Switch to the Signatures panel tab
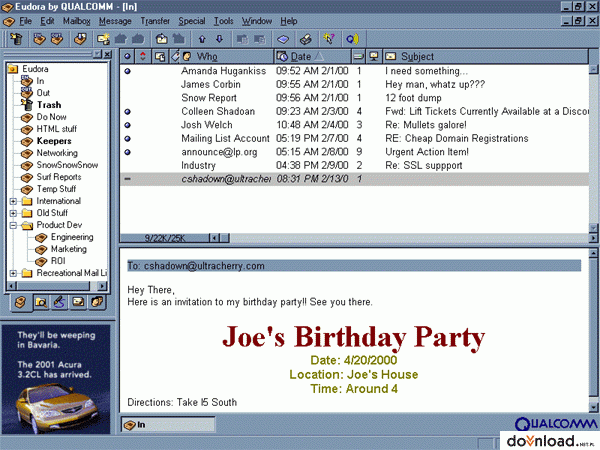600x450 pixels. (x=59, y=302)
